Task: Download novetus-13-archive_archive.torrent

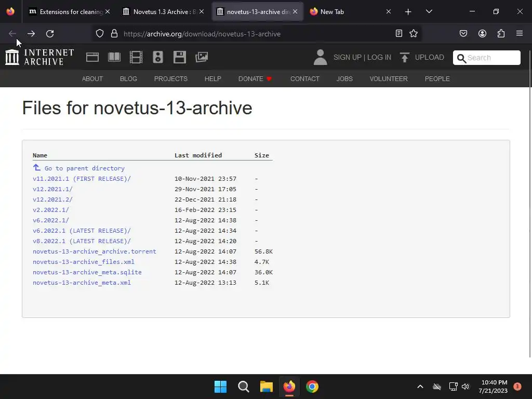Action: pyautogui.click(x=95, y=251)
